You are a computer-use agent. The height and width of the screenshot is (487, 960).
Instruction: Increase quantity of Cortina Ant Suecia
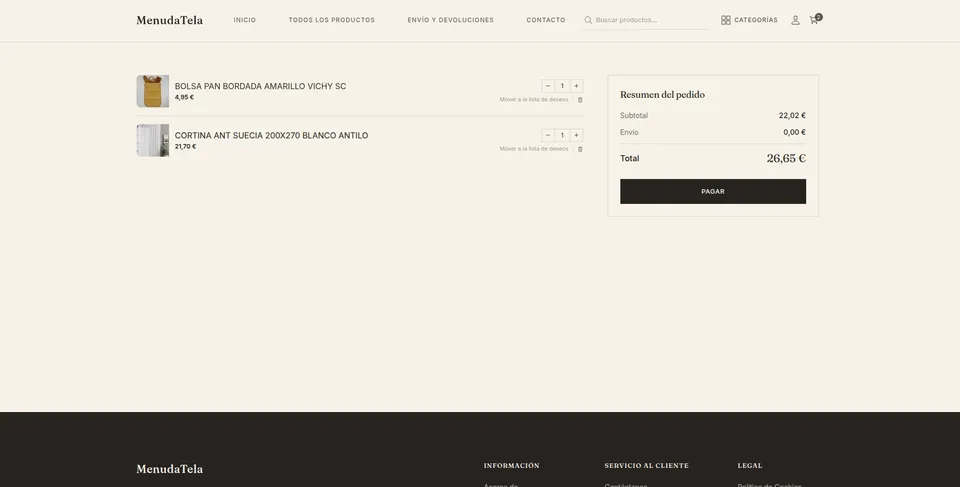[x=576, y=135]
